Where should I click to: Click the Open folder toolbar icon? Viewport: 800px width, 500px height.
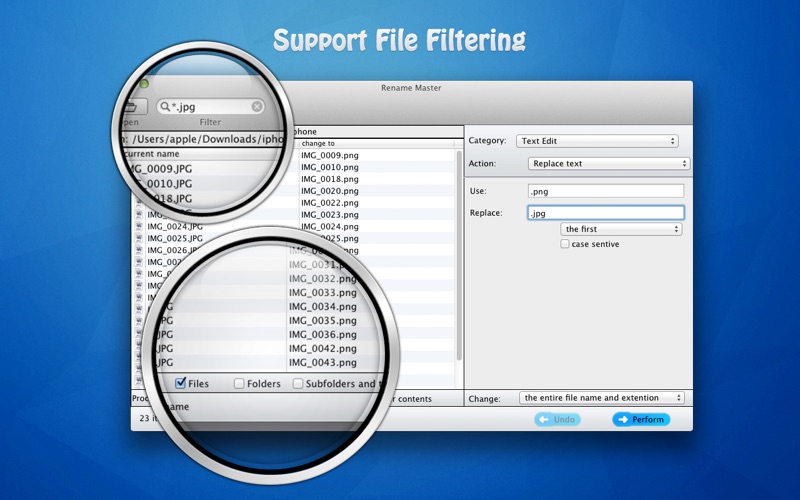[133, 106]
